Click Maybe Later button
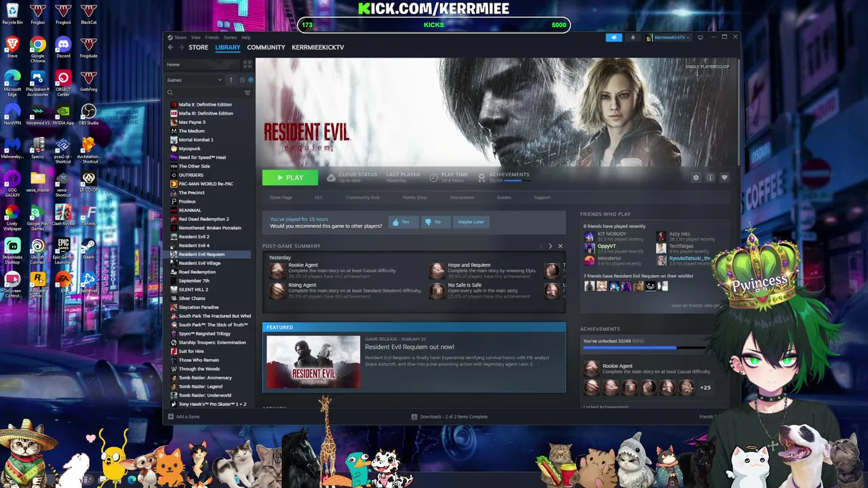 471,222
